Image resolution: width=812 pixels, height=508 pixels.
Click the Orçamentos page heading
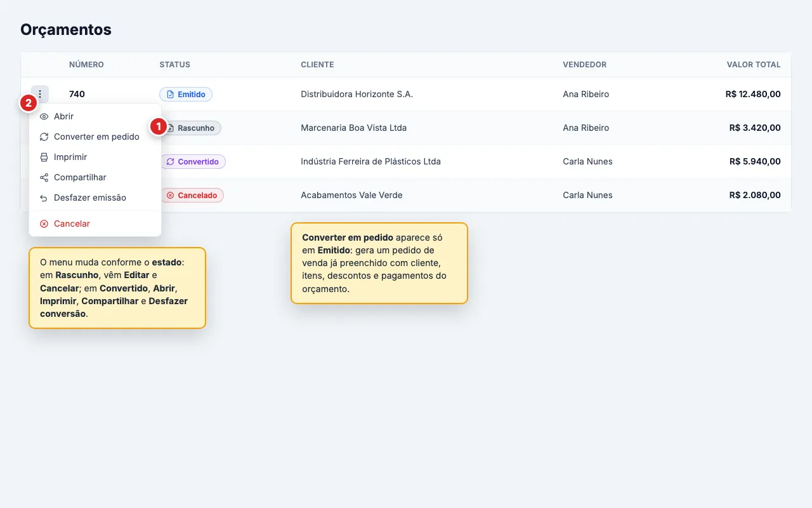click(x=66, y=29)
